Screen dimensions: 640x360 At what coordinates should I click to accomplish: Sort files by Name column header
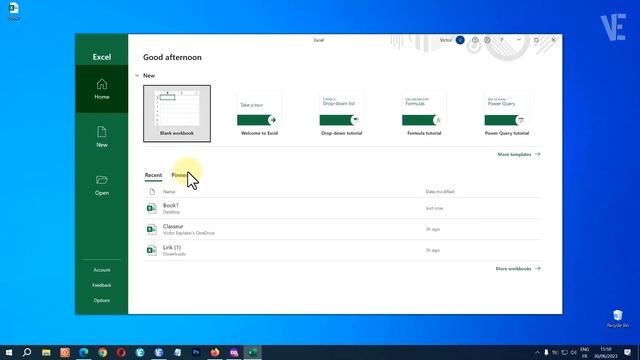point(169,191)
